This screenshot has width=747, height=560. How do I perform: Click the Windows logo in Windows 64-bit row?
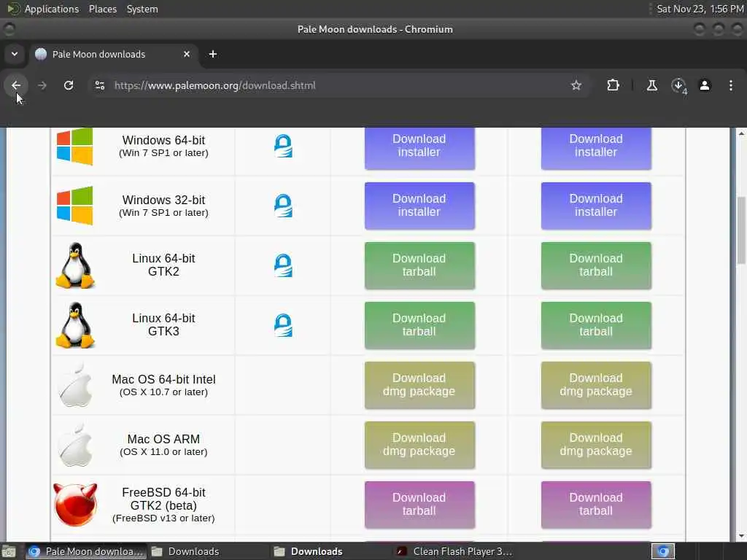pyautogui.click(x=75, y=146)
